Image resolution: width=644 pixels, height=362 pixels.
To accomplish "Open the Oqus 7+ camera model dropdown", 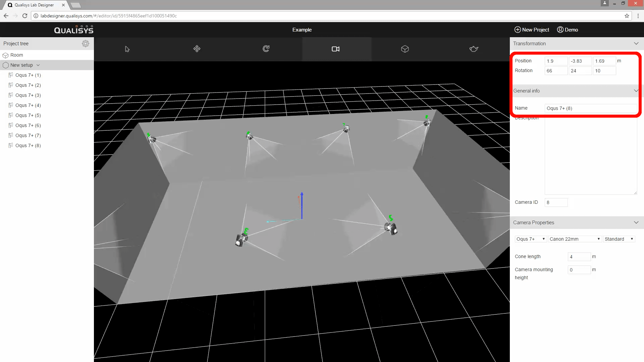I will click(x=531, y=239).
